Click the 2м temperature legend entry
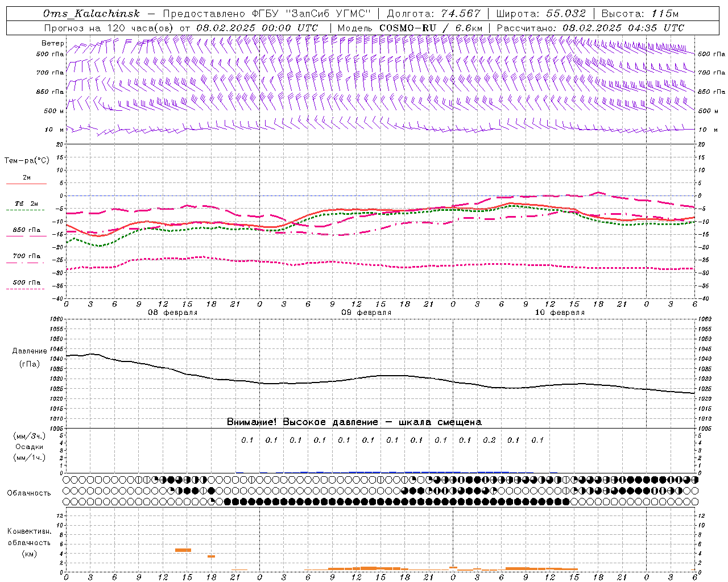Image resolution: width=728 pixels, height=582 pixels. 27,178
